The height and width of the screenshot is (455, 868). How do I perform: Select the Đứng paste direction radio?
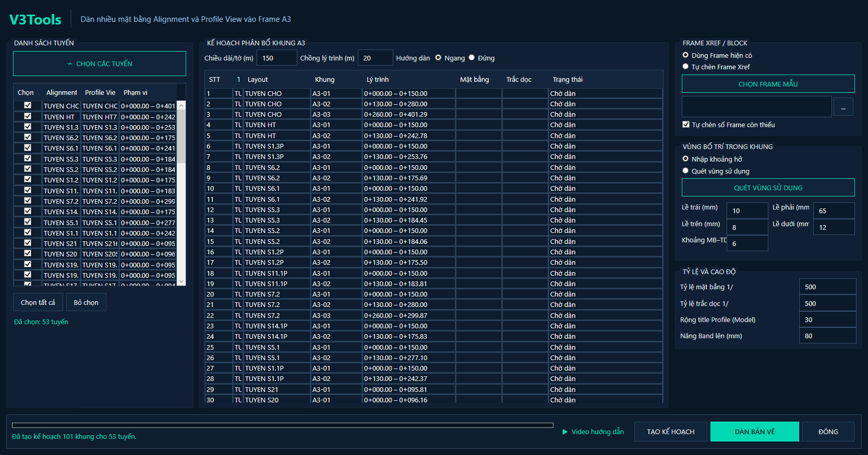pyautogui.click(x=472, y=58)
